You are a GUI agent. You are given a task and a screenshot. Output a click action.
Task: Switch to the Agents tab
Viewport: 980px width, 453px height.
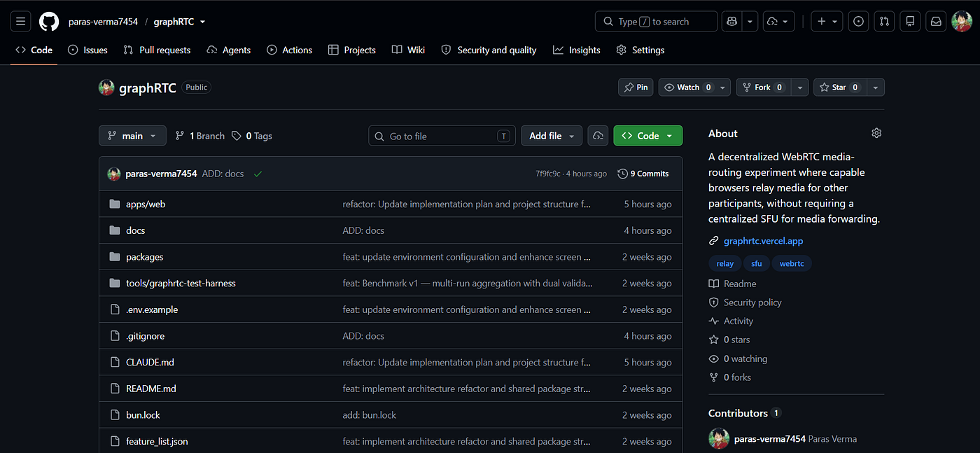click(229, 50)
